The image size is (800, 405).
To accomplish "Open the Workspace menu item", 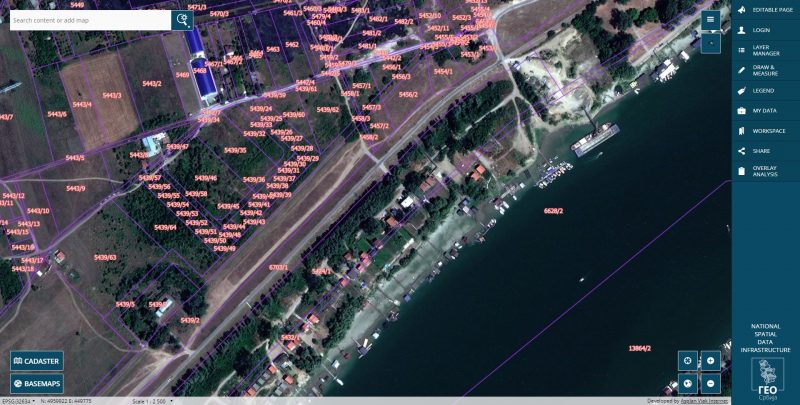I will point(766,131).
